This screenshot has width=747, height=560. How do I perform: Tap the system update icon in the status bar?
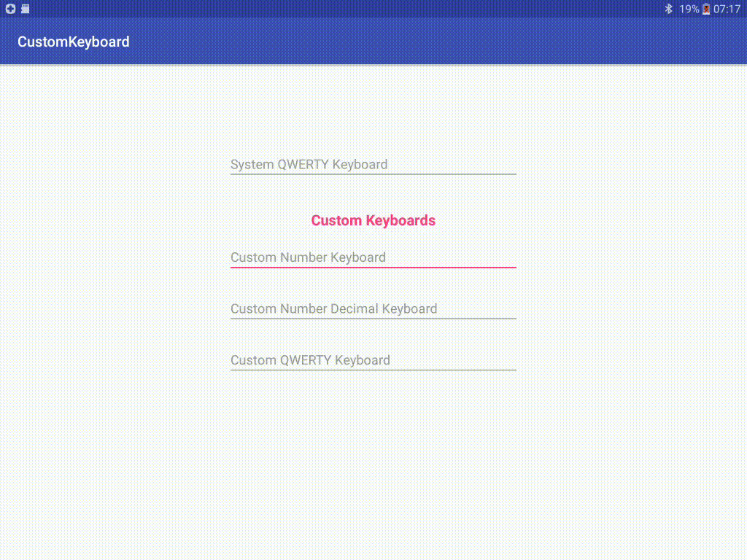pyautogui.click(x=9, y=9)
